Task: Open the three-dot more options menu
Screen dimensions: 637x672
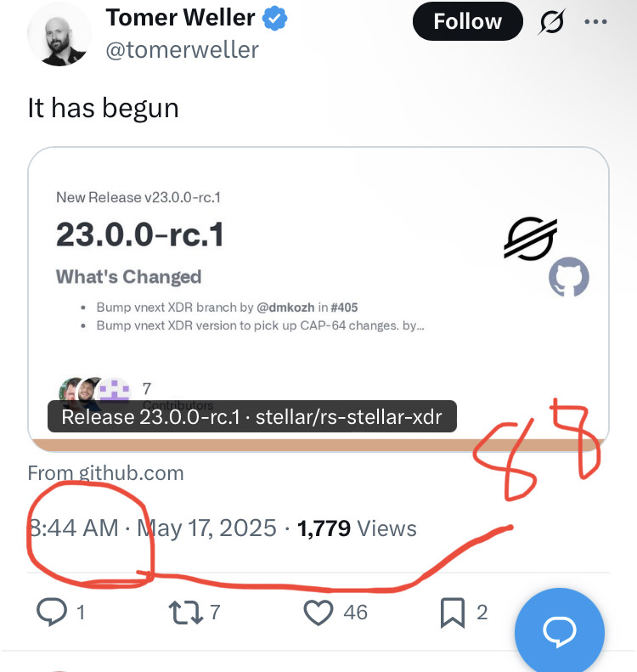Action: (x=596, y=22)
